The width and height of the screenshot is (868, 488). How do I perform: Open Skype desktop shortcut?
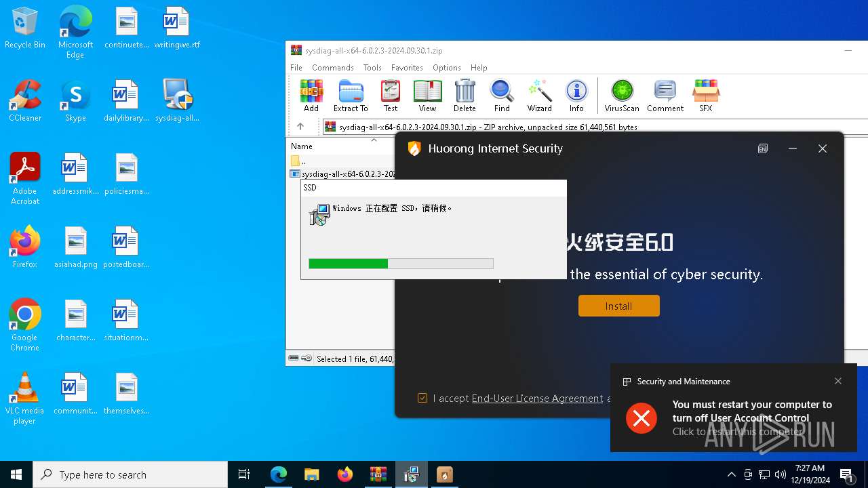[x=75, y=101]
